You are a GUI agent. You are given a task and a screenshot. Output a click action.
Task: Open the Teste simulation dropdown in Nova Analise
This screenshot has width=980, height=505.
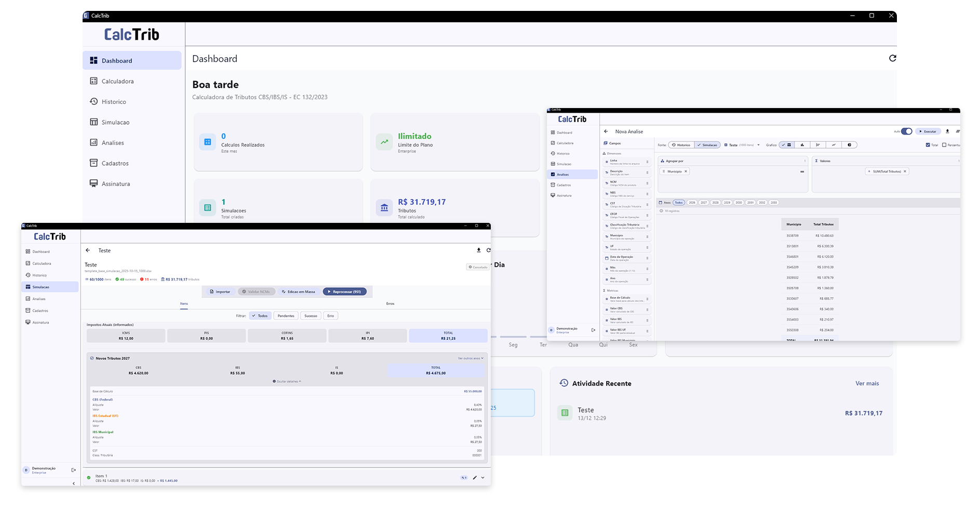coord(742,145)
